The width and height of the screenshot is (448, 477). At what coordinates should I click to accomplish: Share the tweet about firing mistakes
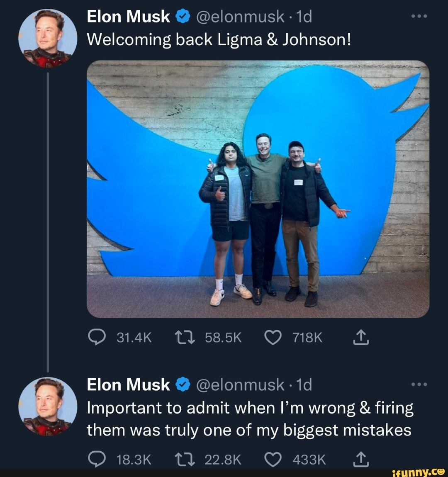pos(360,459)
